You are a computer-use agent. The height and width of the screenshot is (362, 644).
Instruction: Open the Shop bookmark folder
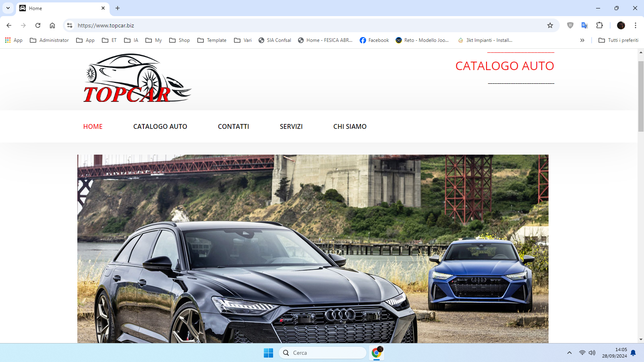point(179,40)
